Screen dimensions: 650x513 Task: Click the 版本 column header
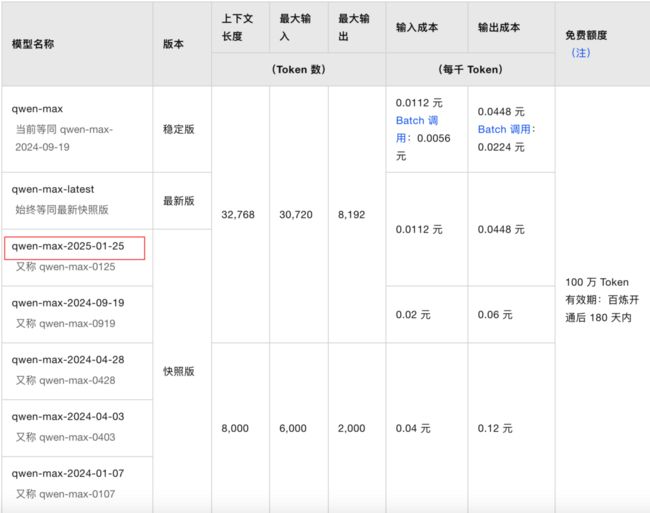click(173, 44)
